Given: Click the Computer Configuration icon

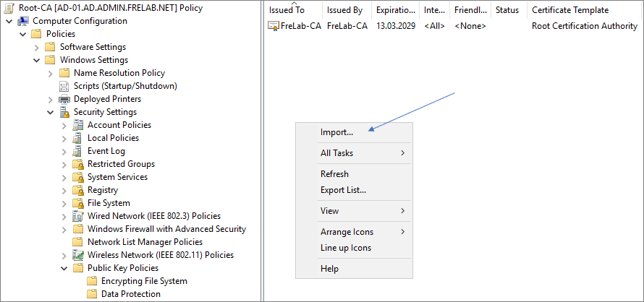Looking at the screenshot, I should [23, 21].
